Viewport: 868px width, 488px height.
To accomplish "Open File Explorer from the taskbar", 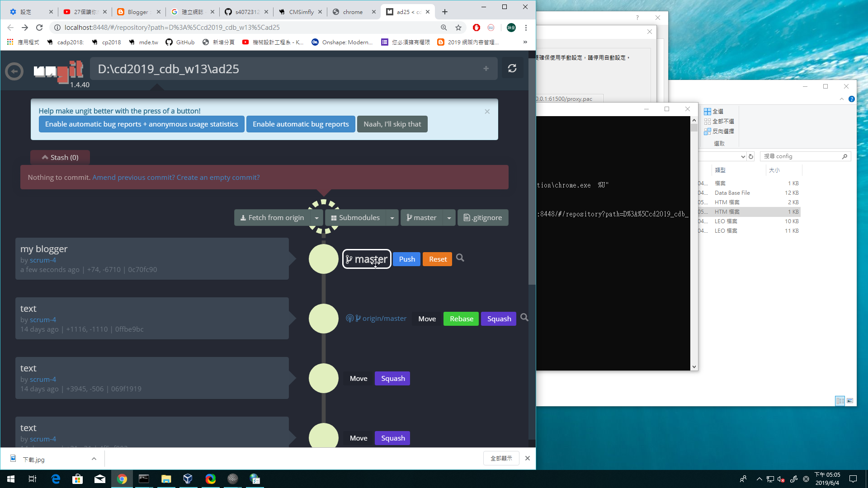I will [166, 479].
